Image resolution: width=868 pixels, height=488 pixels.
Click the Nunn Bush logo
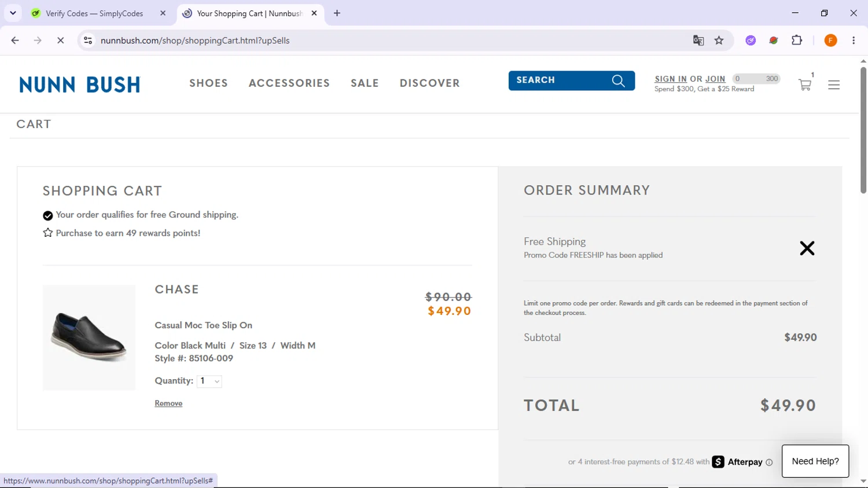[80, 85]
